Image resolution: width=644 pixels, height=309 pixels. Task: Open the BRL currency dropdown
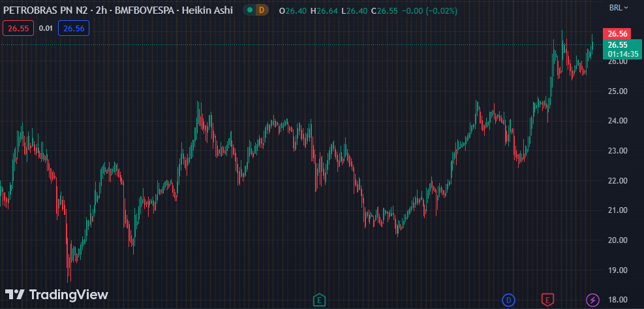[619, 7]
